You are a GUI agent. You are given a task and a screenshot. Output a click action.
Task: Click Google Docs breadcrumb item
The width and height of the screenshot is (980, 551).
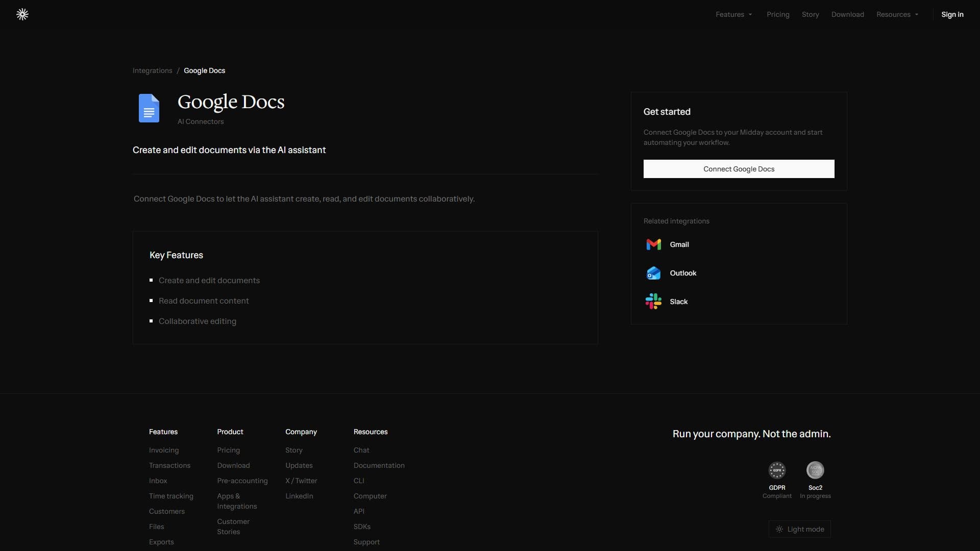coord(204,70)
